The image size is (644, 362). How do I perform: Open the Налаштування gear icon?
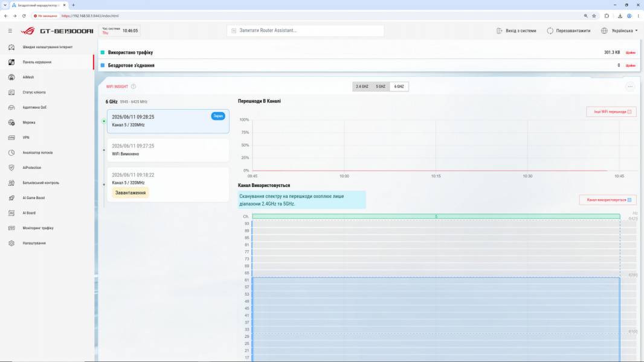11,243
